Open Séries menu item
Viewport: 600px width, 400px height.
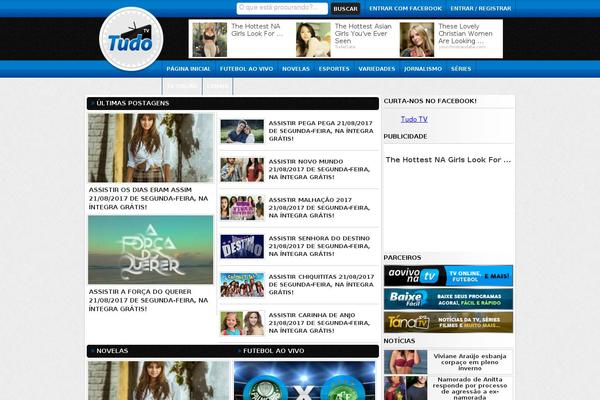coord(461,69)
